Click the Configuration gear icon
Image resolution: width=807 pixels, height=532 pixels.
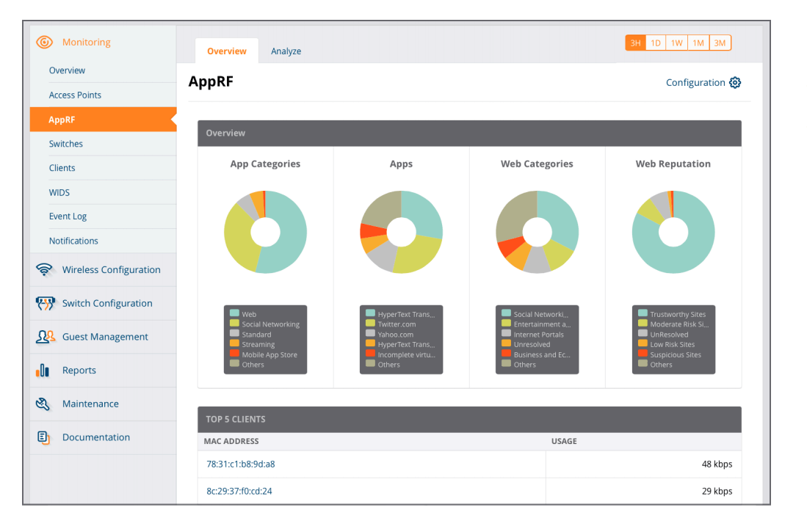[735, 83]
